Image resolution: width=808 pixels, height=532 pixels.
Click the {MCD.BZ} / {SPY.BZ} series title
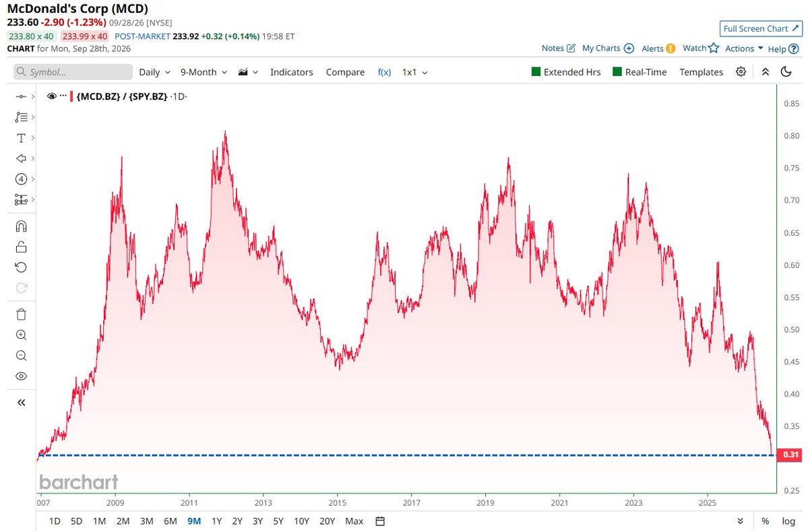pos(121,96)
